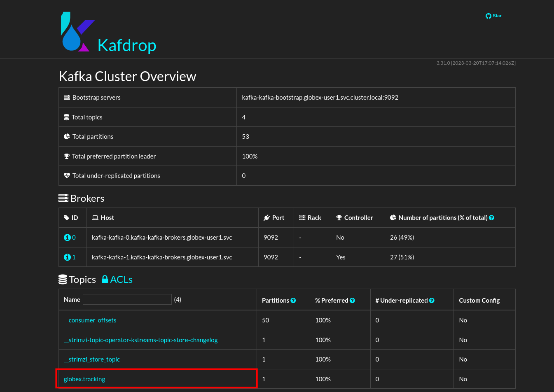Image resolution: width=554 pixels, height=392 pixels.
Task: Click the Brokers heading server icon
Action: click(63, 198)
